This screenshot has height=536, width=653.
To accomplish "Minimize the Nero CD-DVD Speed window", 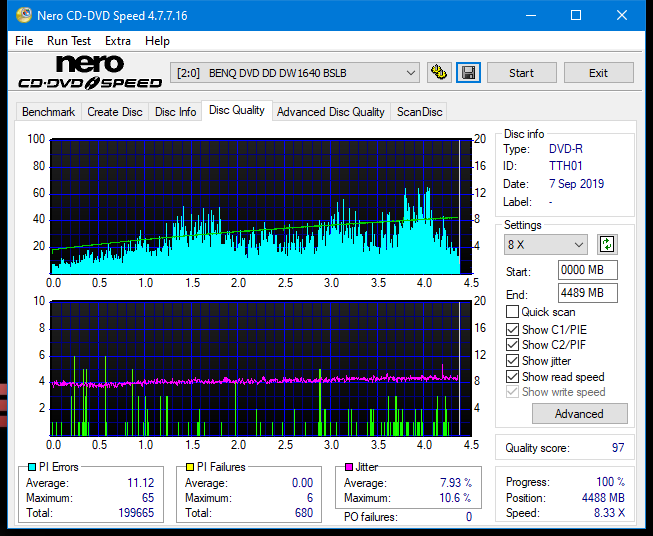I will [x=531, y=15].
